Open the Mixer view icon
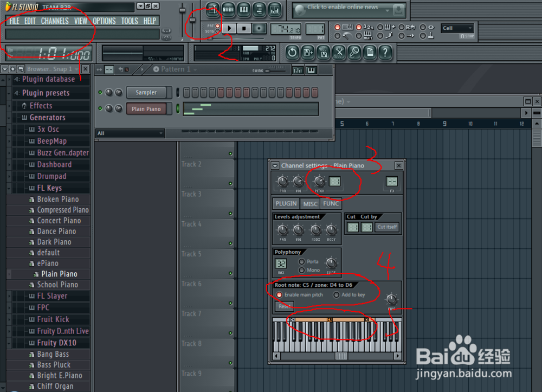This screenshot has width=542, height=392. click(275, 10)
